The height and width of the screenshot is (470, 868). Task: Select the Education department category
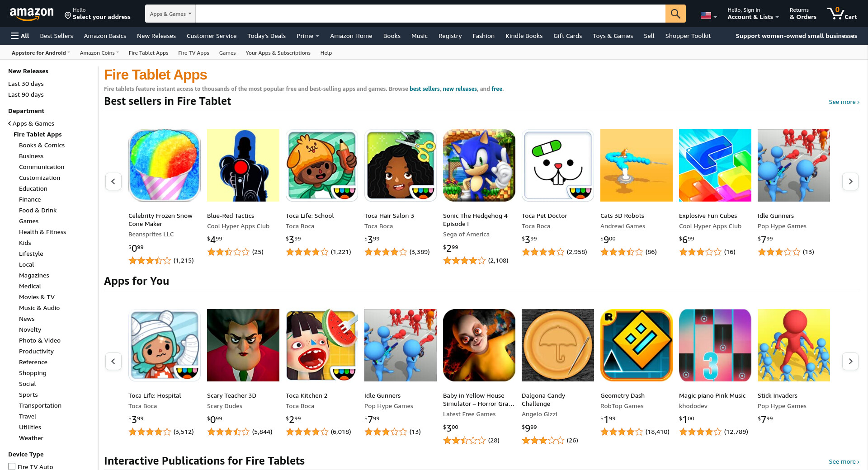click(x=33, y=188)
